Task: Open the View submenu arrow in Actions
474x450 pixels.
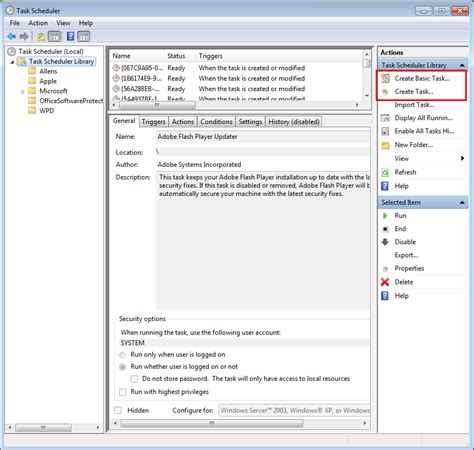Action: (x=462, y=158)
